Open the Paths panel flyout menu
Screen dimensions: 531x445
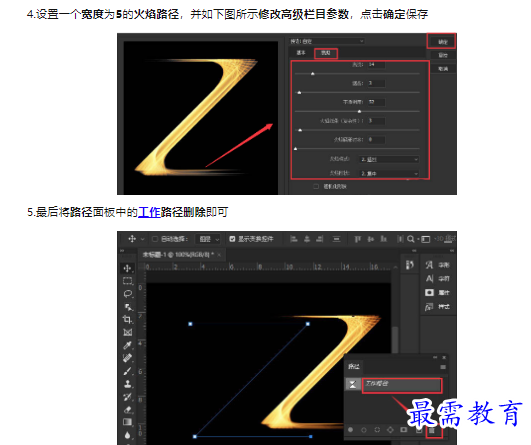click(x=443, y=367)
